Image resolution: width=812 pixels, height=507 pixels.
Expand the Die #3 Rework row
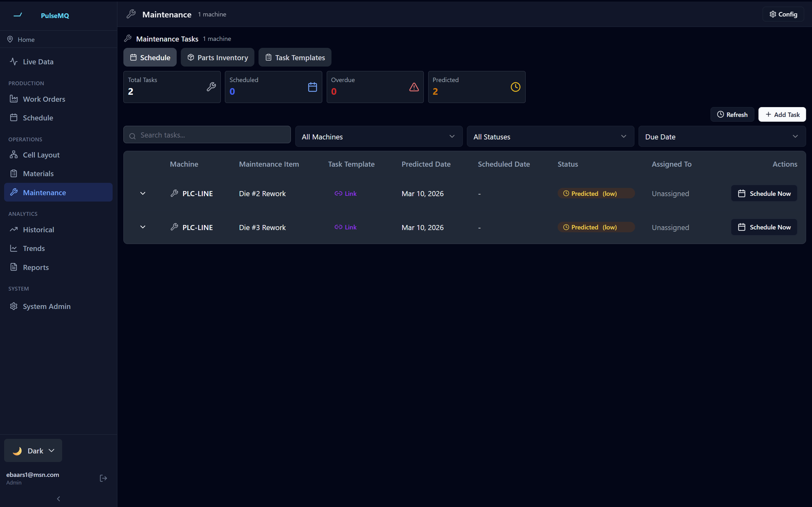(x=143, y=227)
